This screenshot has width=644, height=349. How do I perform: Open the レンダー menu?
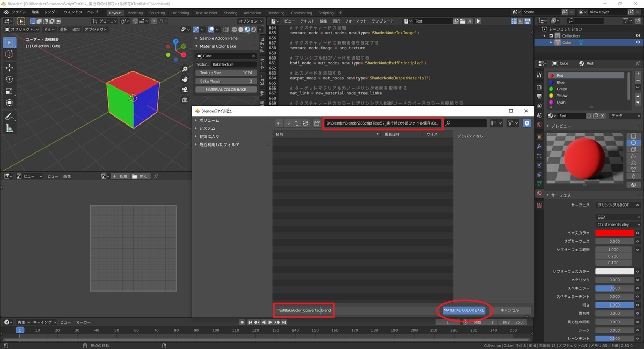52,12
